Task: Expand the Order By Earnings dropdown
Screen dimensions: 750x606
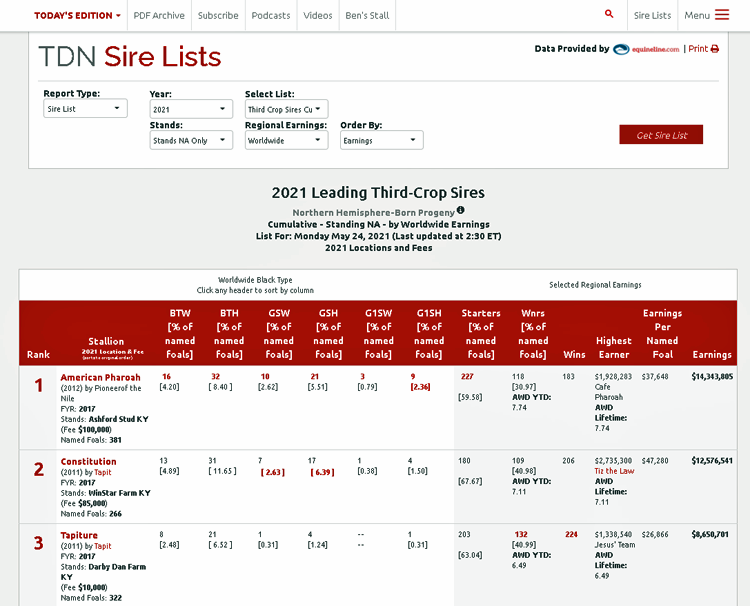Action: (381, 141)
